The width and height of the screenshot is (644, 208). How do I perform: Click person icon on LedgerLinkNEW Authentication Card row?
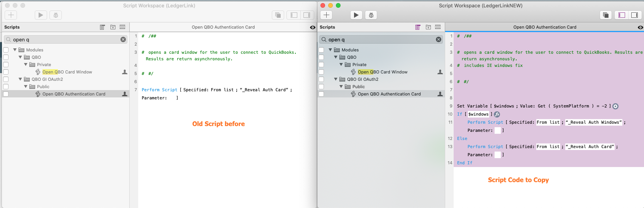(x=440, y=94)
